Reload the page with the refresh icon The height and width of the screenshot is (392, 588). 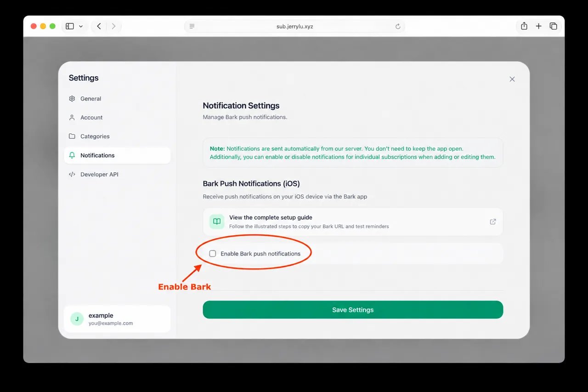point(398,26)
